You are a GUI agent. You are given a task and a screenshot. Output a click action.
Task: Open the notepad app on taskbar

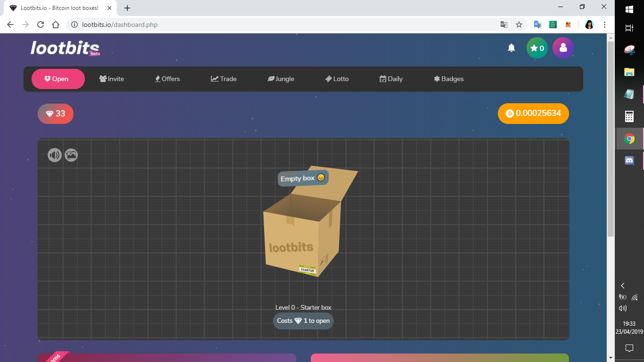(629, 94)
